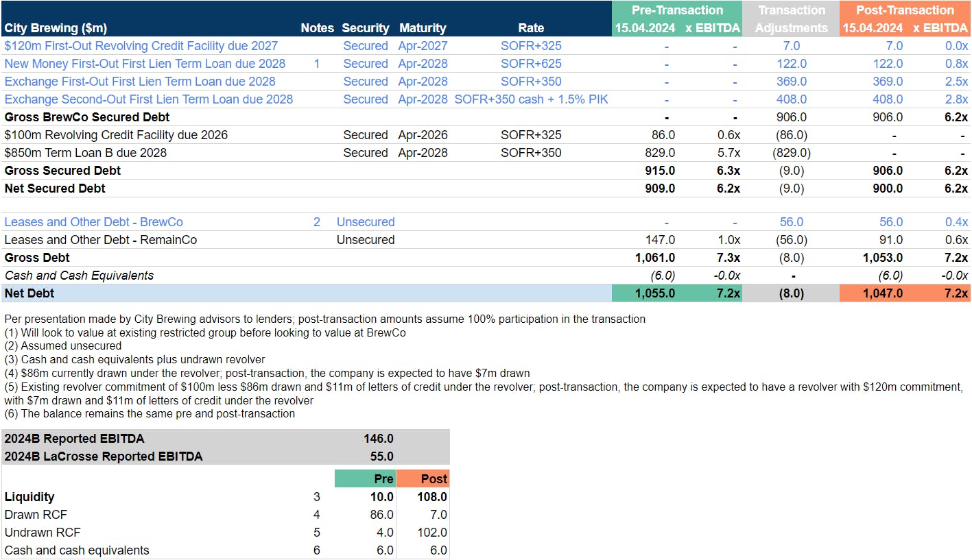The height and width of the screenshot is (560, 972).
Task: Select the "Apr-2027" maturity cell
Action: (423, 46)
